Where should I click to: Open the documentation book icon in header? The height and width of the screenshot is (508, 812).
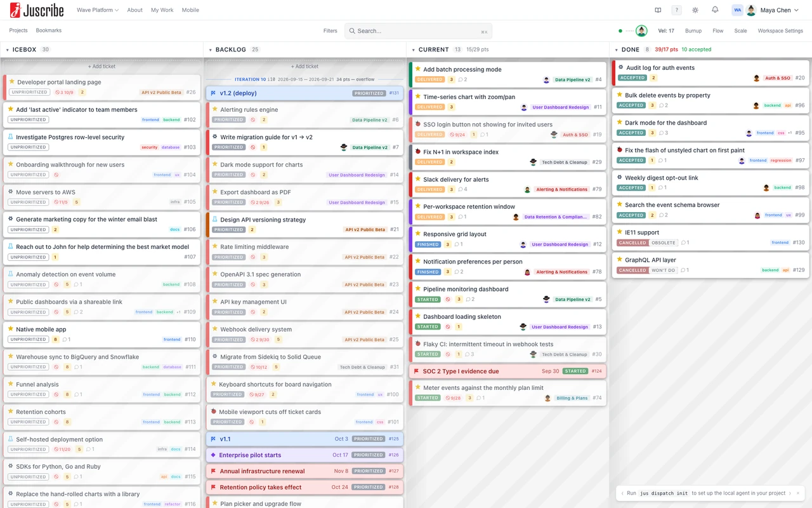click(x=658, y=10)
